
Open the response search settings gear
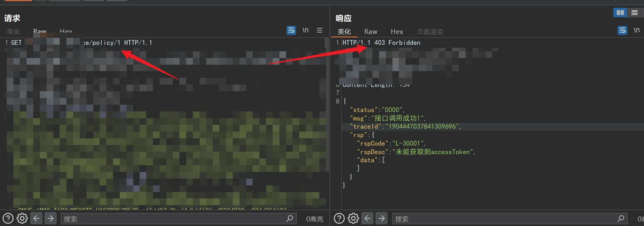[x=353, y=219]
